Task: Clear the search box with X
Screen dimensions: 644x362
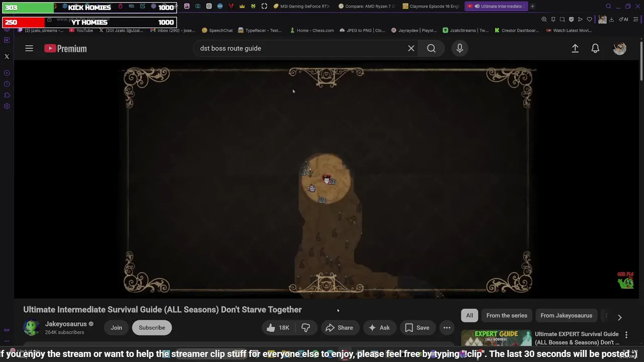Action: (x=411, y=48)
